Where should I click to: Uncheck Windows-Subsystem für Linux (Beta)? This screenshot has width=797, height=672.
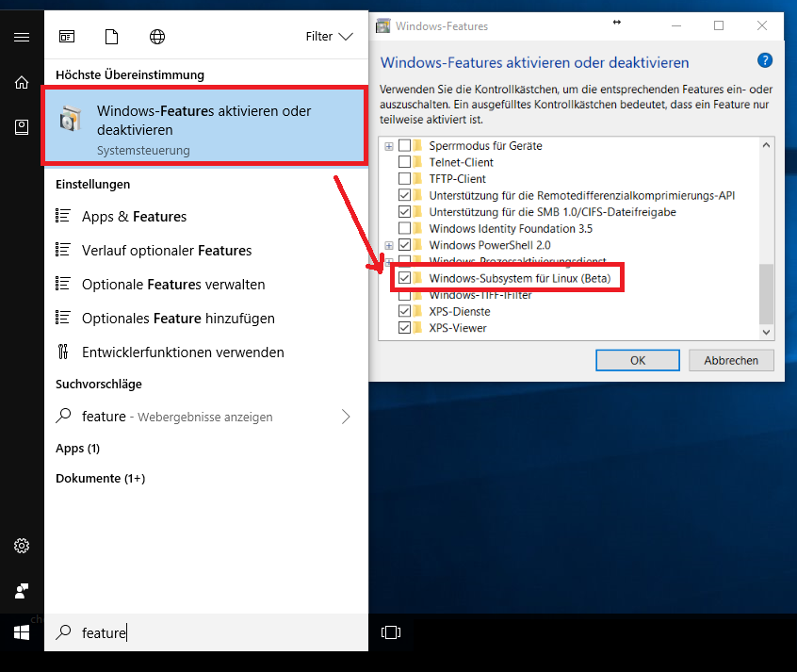[405, 278]
